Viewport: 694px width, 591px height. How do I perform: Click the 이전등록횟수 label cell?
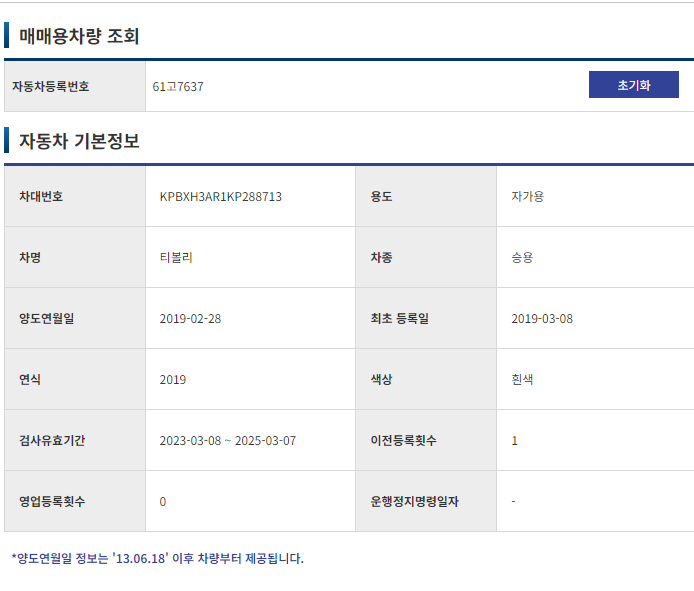click(x=426, y=440)
